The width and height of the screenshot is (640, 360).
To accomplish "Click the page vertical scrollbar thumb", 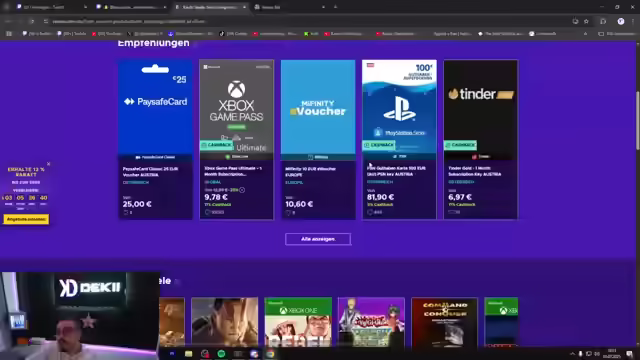I will tap(638, 120).
